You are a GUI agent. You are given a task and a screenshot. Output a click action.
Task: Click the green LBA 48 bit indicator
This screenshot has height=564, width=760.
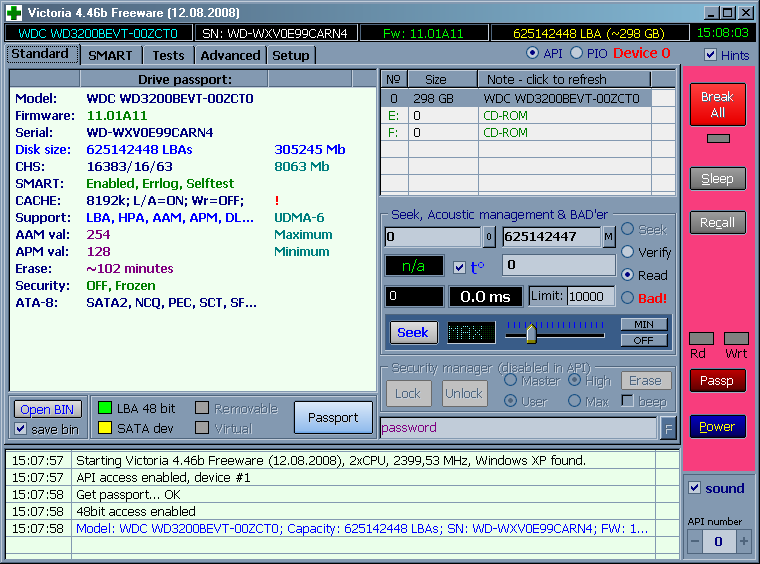(x=105, y=408)
